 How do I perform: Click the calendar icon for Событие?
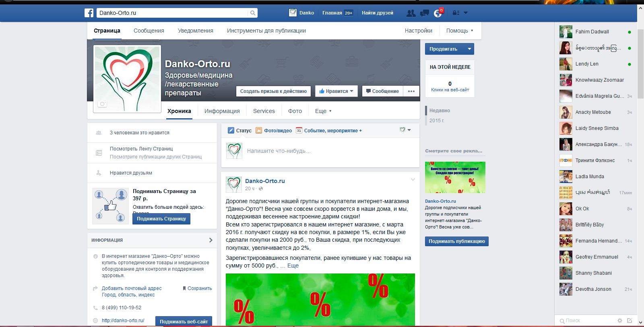click(x=299, y=130)
